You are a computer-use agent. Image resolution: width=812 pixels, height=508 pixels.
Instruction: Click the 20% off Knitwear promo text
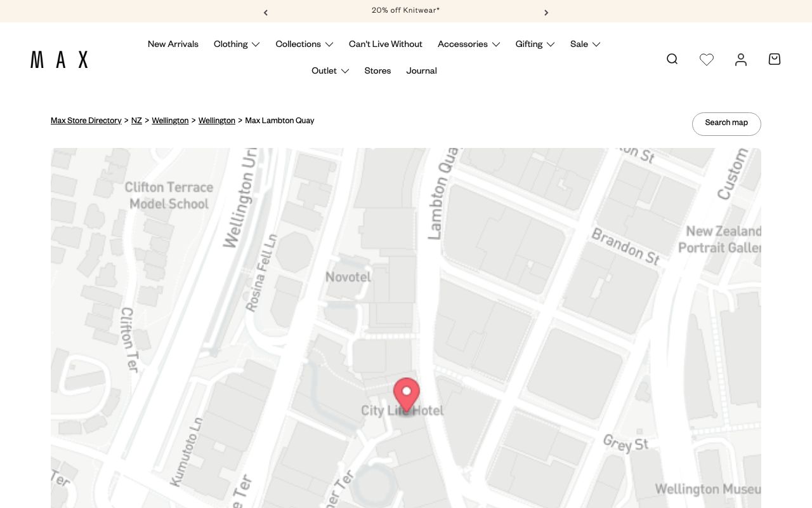click(406, 10)
